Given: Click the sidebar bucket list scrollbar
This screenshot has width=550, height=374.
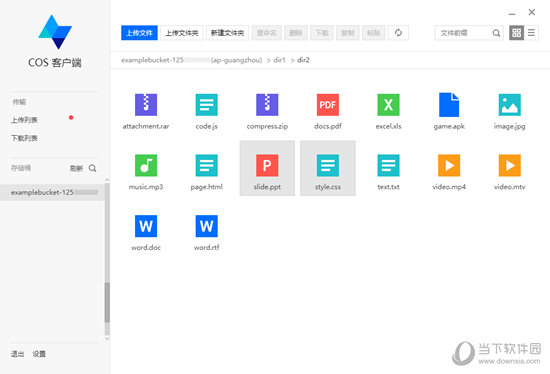Looking at the screenshot, I should point(107,302).
